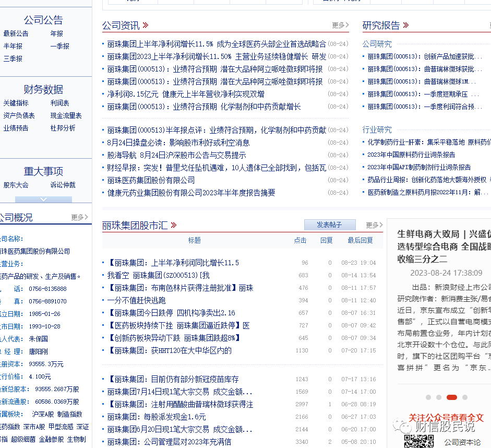The width and height of the screenshot is (491, 448).
Task: Open 年报 in 公司公告 menu
Action: point(57,33)
